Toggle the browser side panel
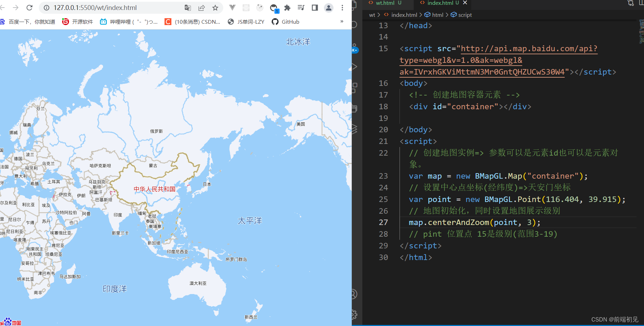 [315, 8]
